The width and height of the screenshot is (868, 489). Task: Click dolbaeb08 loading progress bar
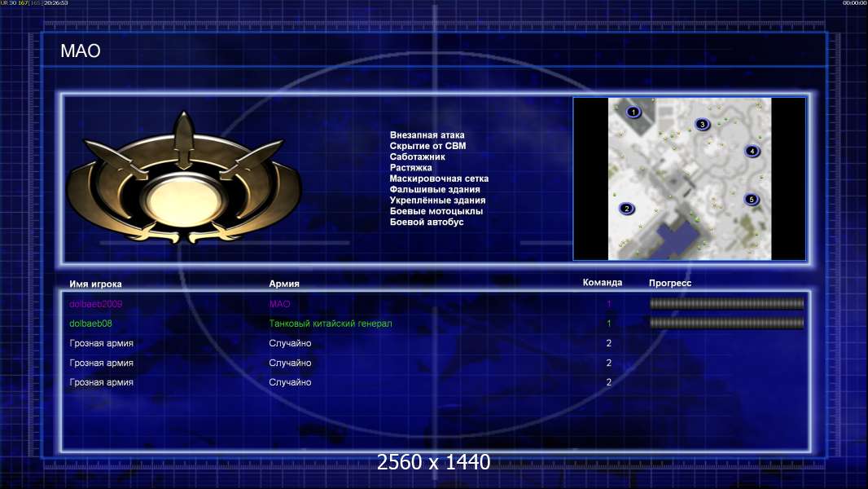click(x=726, y=323)
